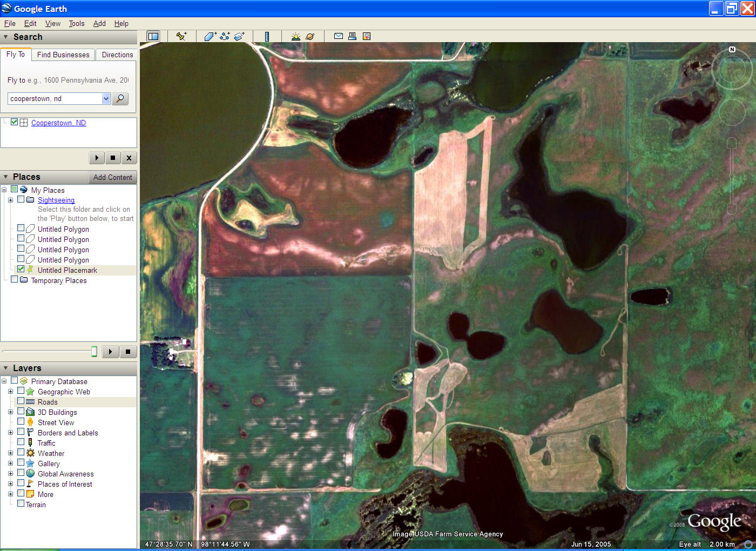
Task: Collapse the Layers panel triangle
Action: click(6, 368)
